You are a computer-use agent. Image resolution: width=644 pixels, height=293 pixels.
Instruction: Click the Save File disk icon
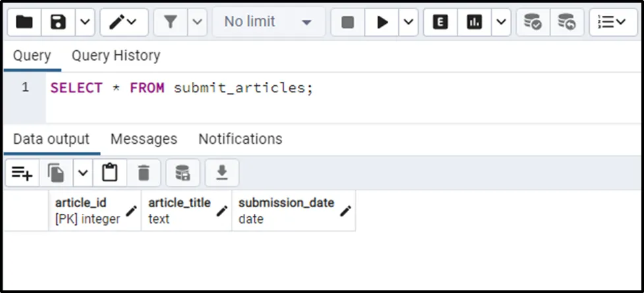point(59,22)
